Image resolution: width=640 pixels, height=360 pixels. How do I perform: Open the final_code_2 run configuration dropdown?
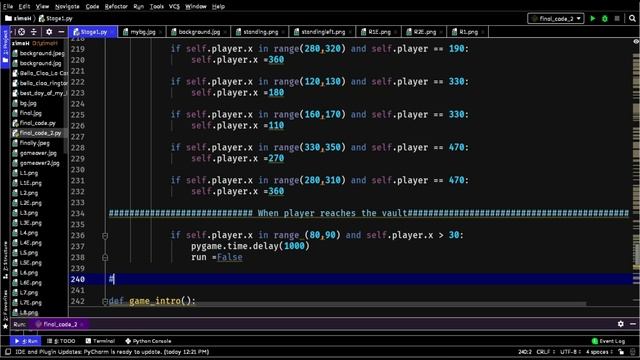(556, 18)
